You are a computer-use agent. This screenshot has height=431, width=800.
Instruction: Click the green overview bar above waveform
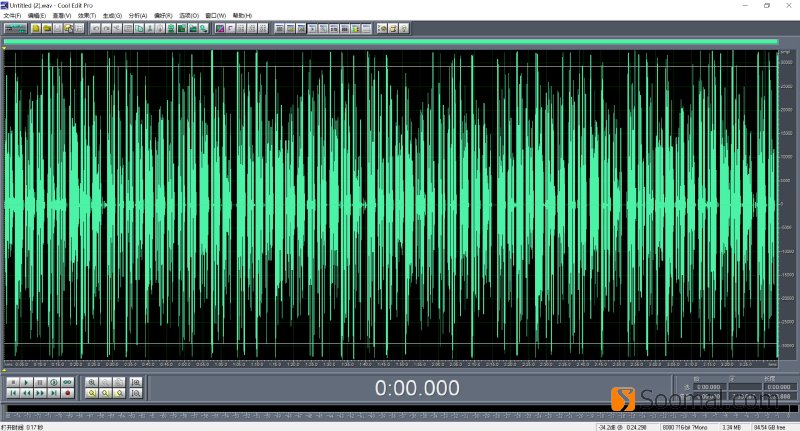click(x=390, y=41)
